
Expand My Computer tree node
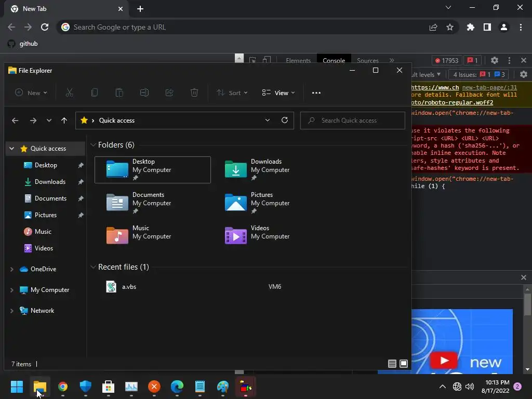point(11,290)
